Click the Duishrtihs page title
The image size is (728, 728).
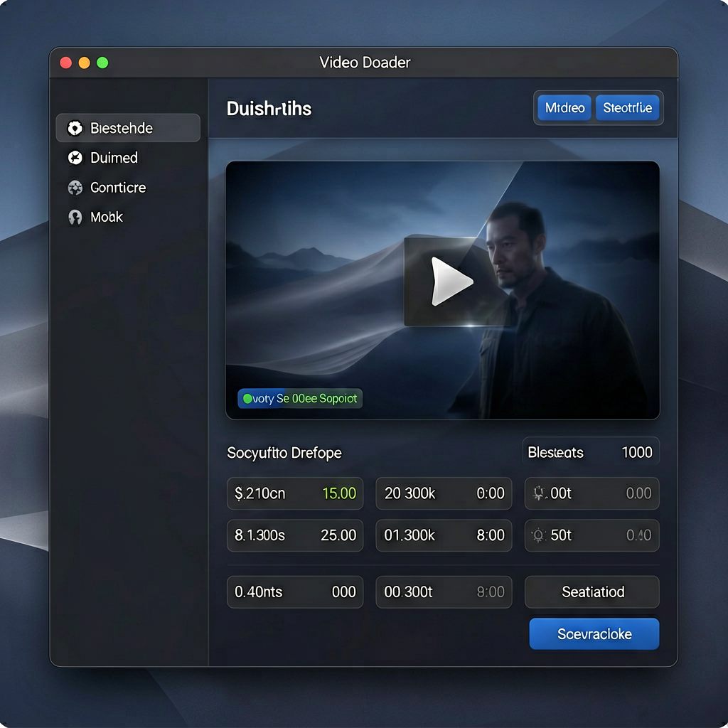[x=269, y=109]
